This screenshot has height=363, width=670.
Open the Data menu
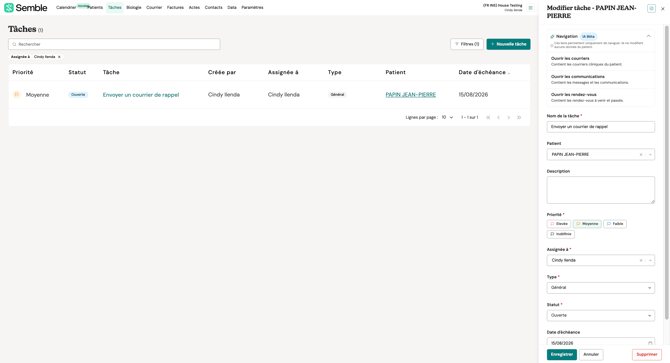(x=232, y=8)
